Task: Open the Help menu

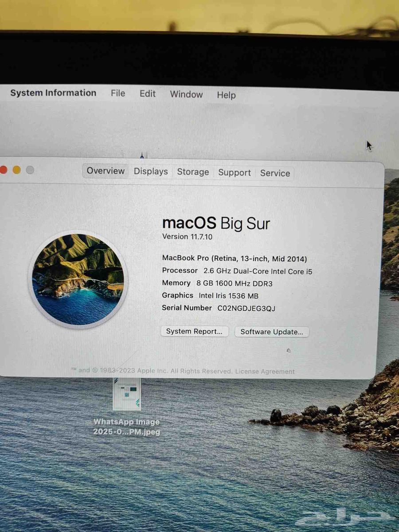Action: click(x=226, y=95)
